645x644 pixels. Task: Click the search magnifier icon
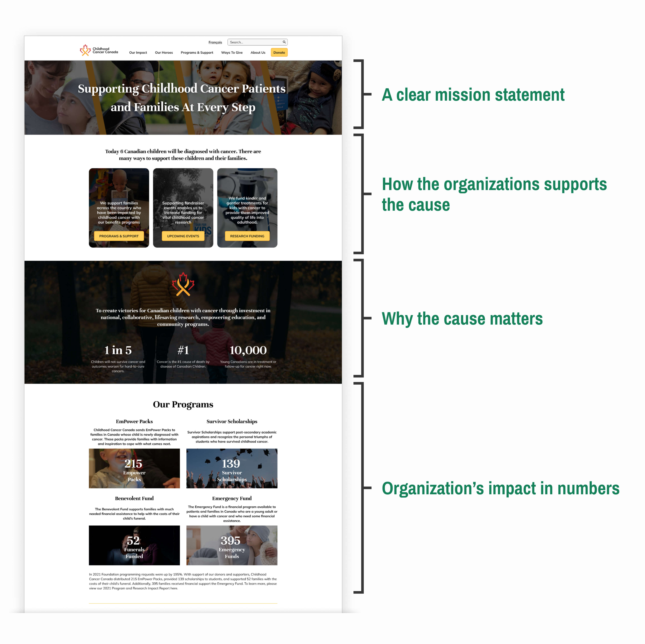tap(284, 42)
